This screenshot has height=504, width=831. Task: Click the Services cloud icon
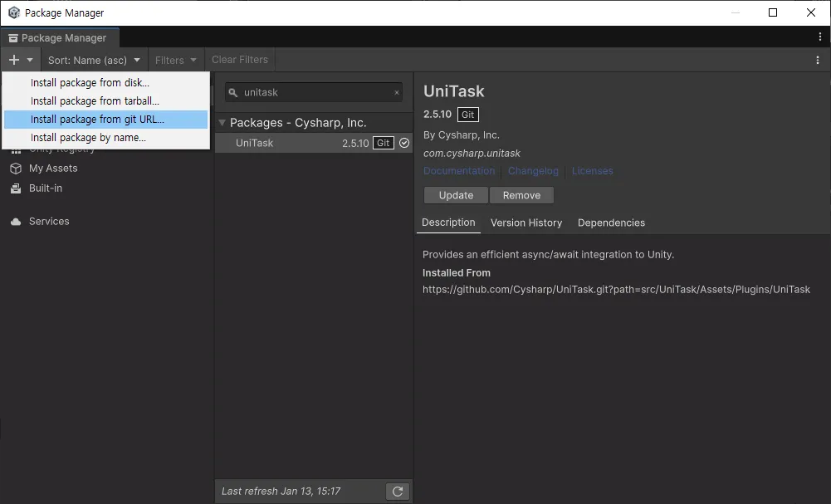click(x=16, y=222)
